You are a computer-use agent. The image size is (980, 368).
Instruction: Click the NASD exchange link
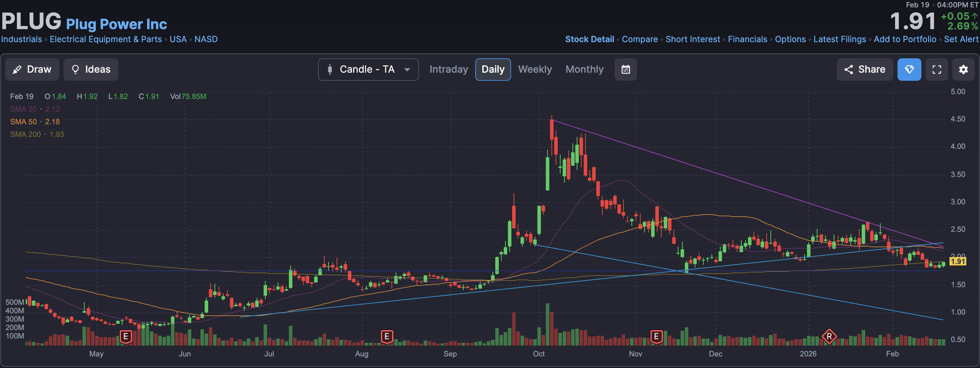pyautogui.click(x=206, y=39)
